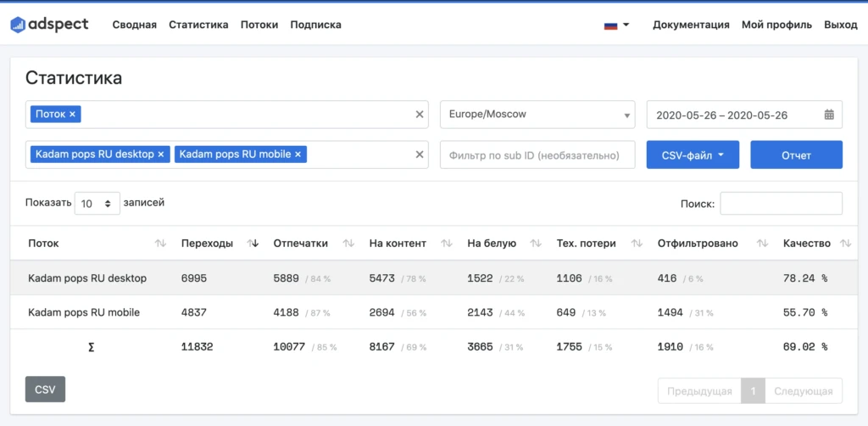The height and width of the screenshot is (426, 868).
Task: Click the date range 2020-05-26 field
Action: (x=744, y=115)
